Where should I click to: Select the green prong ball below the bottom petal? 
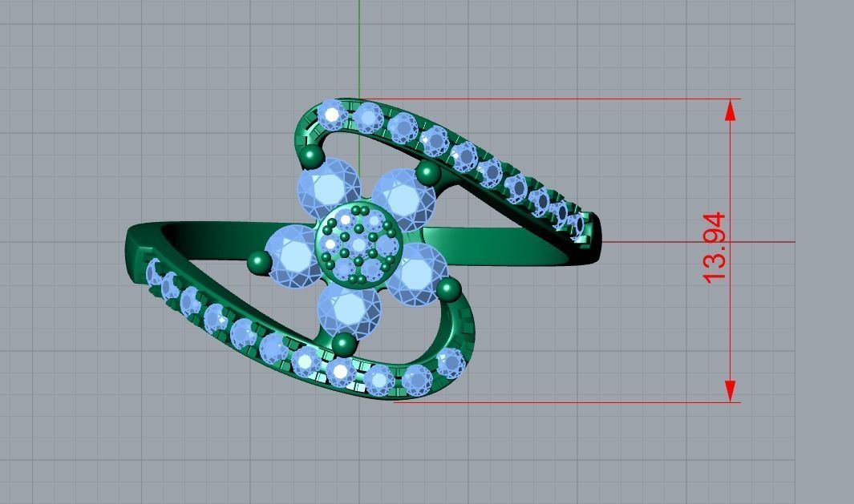coord(344,345)
